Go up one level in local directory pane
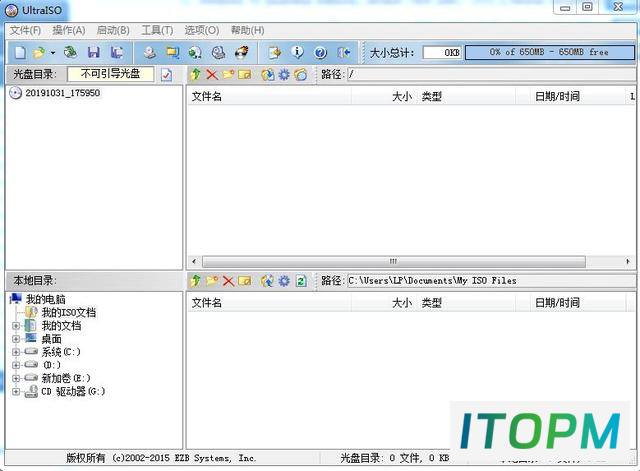 coord(196,281)
